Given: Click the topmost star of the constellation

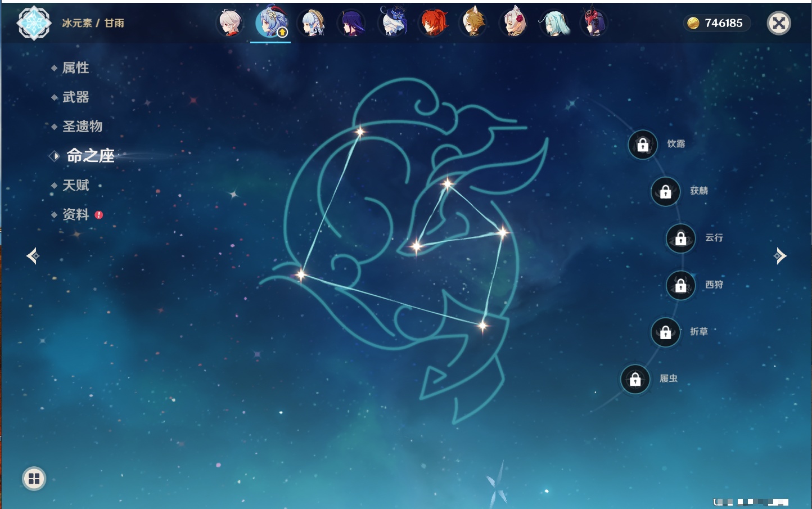Looking at the screenshot, I should [360, 132].
